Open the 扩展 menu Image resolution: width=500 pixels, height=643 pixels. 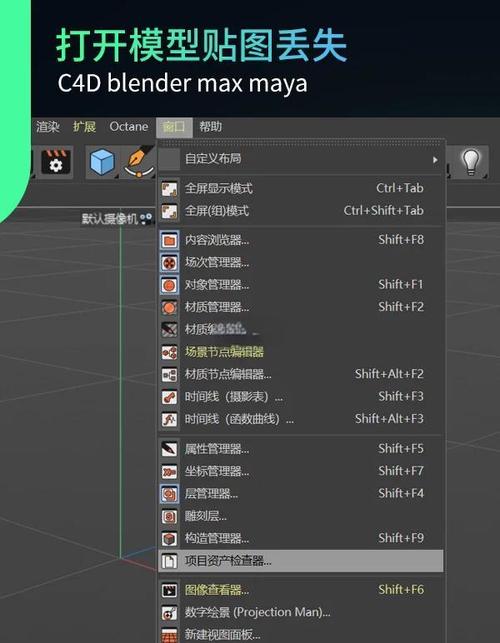[x=84, y=127]
